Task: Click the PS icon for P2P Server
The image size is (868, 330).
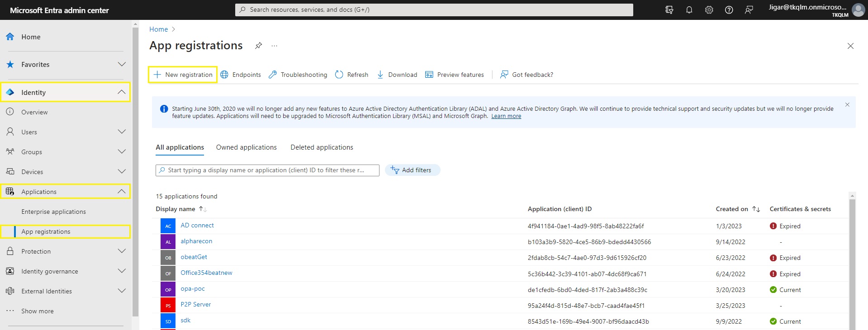Action: (x=168, y=305)
